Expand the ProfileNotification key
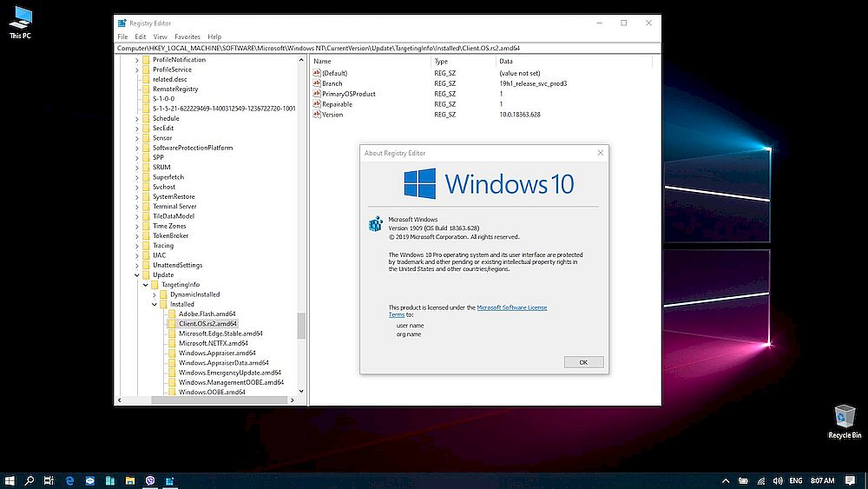 click(137, 60)
